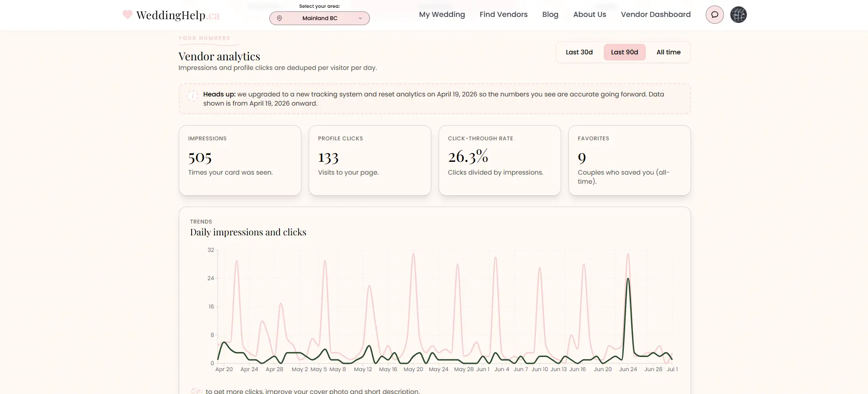Click the info icon in heads-up banner
This screenshot has height=394, width=868.
coord(193,96)
